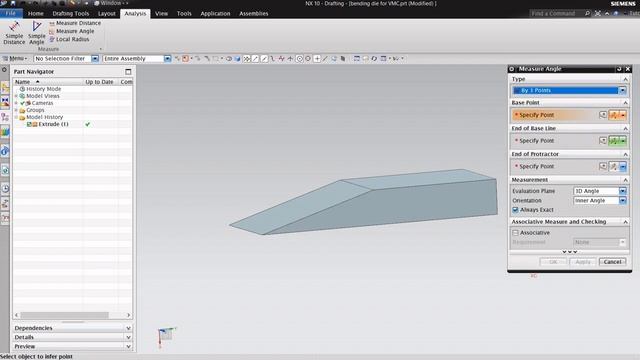640x360 pixels.
Task: Switch to the View tab
Action: coord(161,13)
